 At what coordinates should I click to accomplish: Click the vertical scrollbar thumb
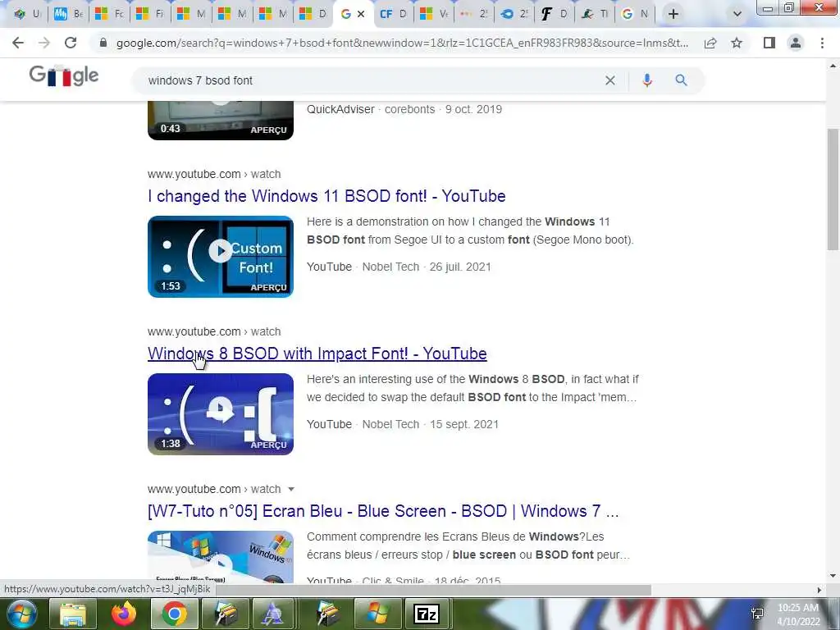[833, 189]
